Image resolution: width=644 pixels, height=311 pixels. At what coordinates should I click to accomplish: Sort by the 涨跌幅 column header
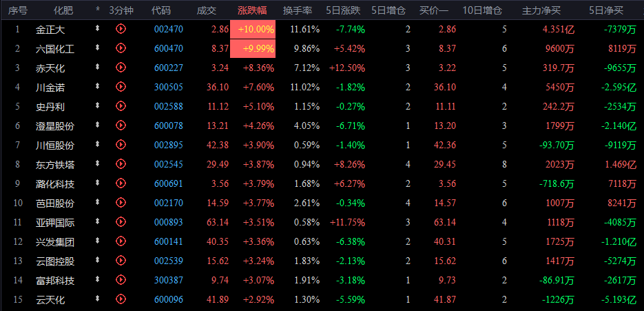(254, 10)
